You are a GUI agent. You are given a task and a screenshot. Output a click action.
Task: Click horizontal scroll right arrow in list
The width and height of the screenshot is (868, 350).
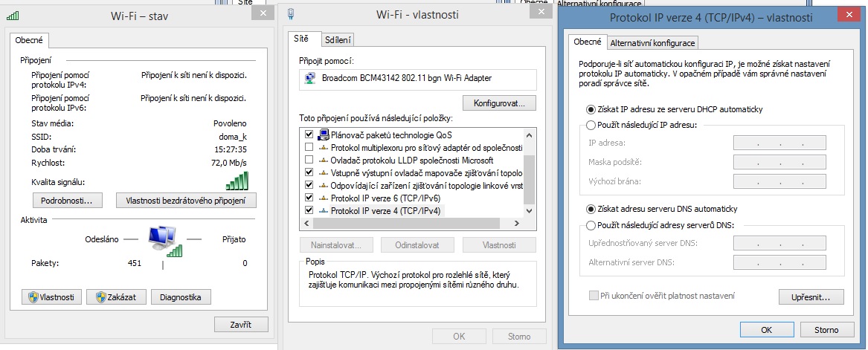click(516, 224)
